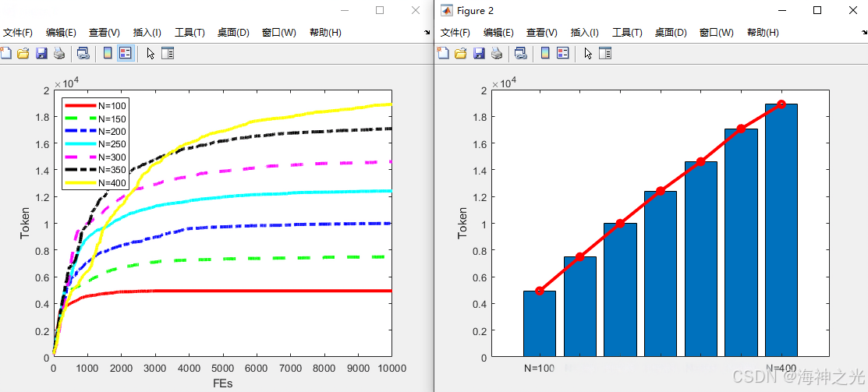The height and width of the screenshot is (392, 868).
Task: Open 桌面(D) menu in Figure 2
Action: [x=671, y=33]
